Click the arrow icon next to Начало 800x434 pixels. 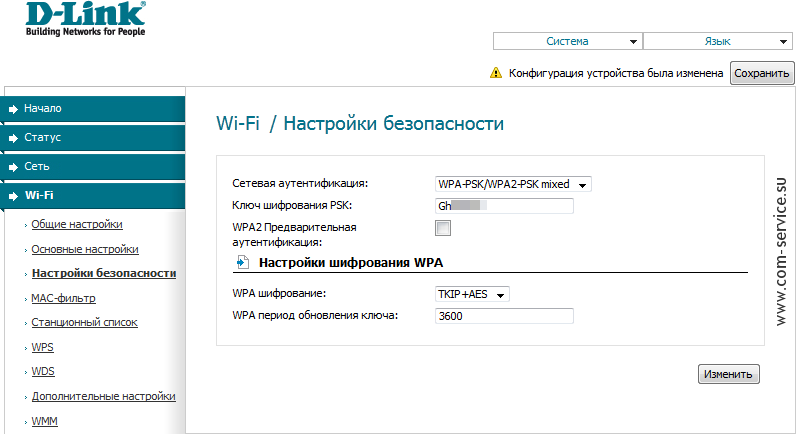click(13, 109)
